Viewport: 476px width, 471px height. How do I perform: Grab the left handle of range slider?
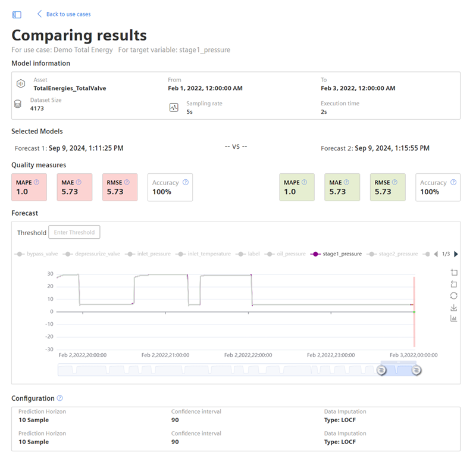point(381,370)
